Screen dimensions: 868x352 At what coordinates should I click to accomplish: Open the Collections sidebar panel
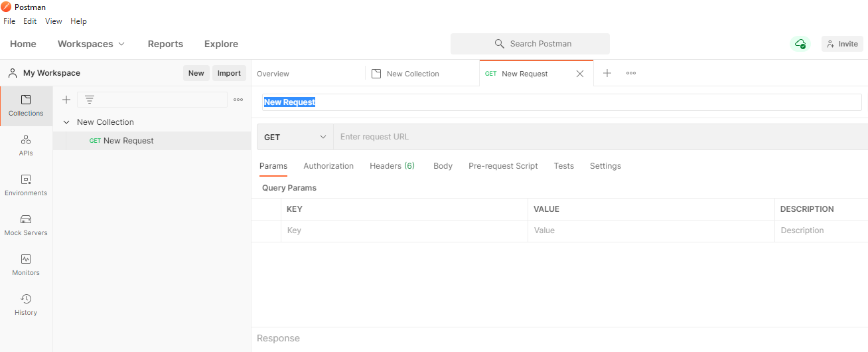pos(26,106)
